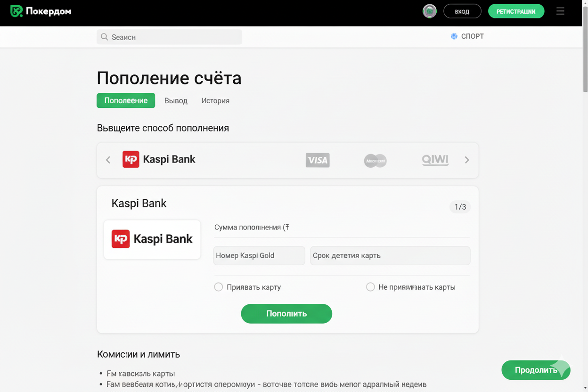The width and height of the screenshot is (588, 392).
Task: Select Не привязывать карты radio option
Action: pyautogui.click(x=370, y=287)
